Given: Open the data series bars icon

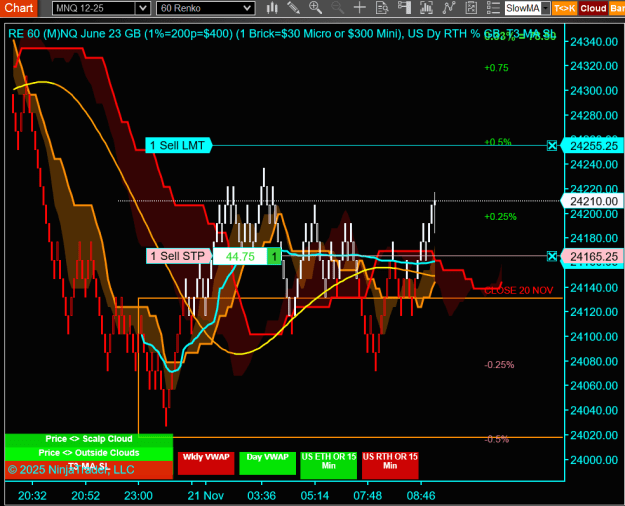Looking at the screenshot, I should click(426, 8).
